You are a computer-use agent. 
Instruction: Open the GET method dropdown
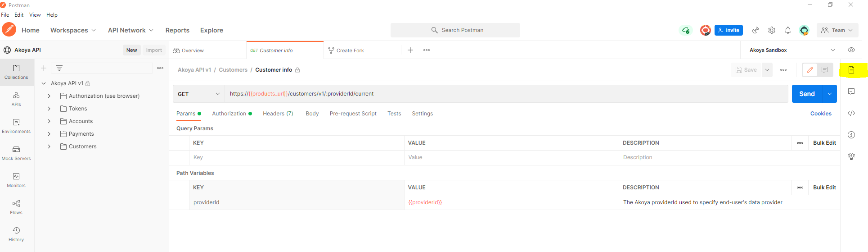[199, 94]
